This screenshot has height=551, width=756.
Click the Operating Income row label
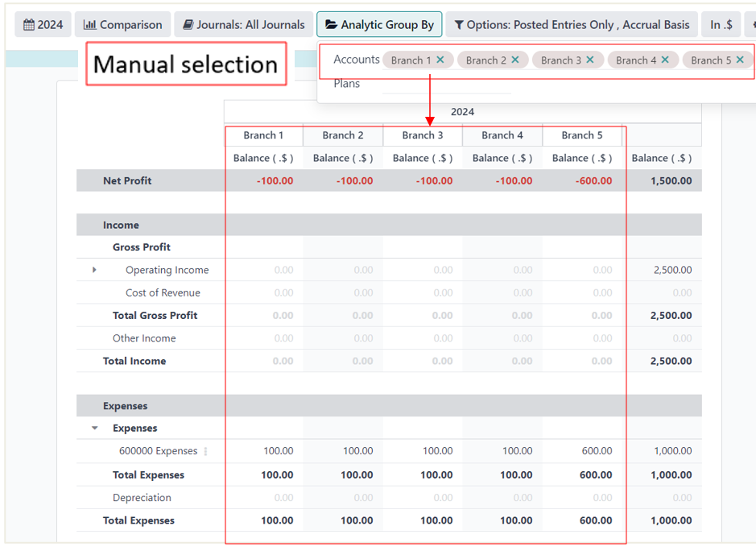[x=167, y=270]
